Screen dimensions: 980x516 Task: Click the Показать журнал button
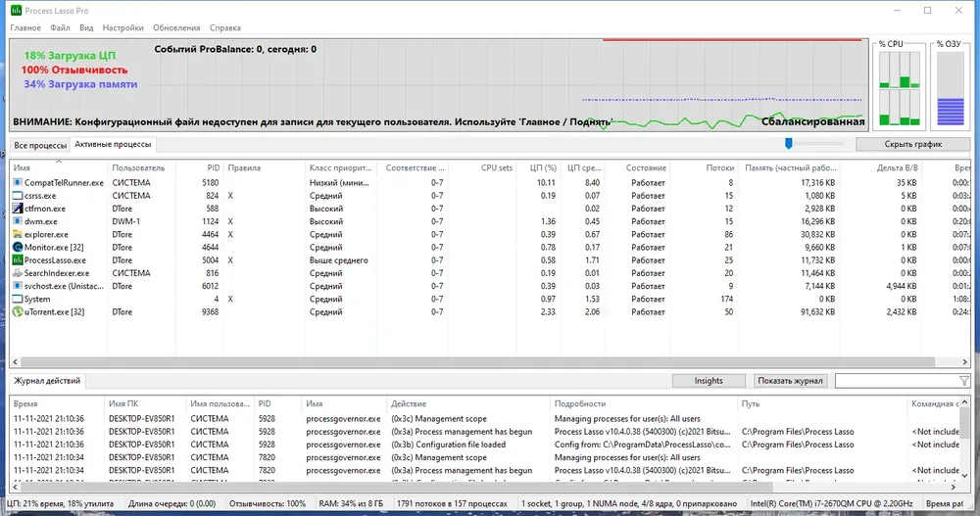[790, 381]
